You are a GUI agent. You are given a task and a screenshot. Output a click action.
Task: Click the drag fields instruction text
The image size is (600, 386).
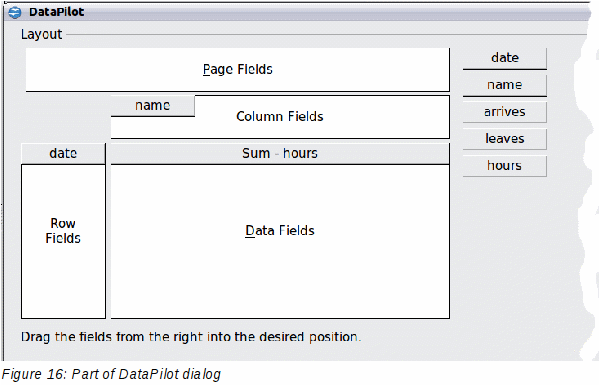coord(191,337)
